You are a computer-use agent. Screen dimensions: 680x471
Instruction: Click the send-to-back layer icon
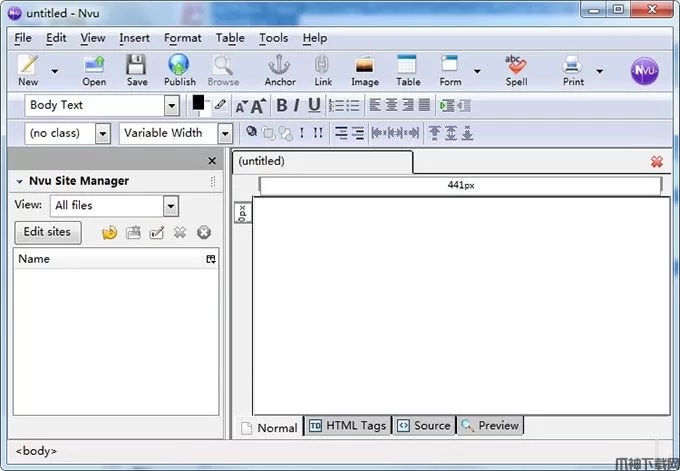point(285,134)
